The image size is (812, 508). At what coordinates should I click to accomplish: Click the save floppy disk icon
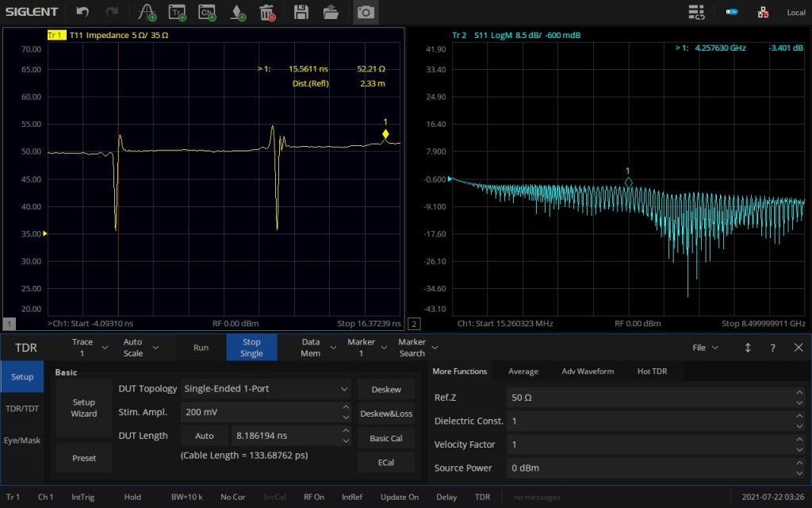301,12
